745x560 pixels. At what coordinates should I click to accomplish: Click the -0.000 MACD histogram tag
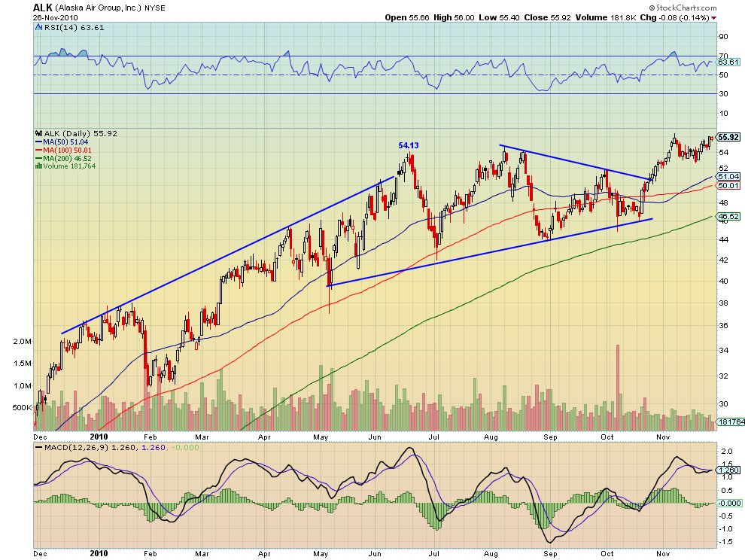click(730, 503)
